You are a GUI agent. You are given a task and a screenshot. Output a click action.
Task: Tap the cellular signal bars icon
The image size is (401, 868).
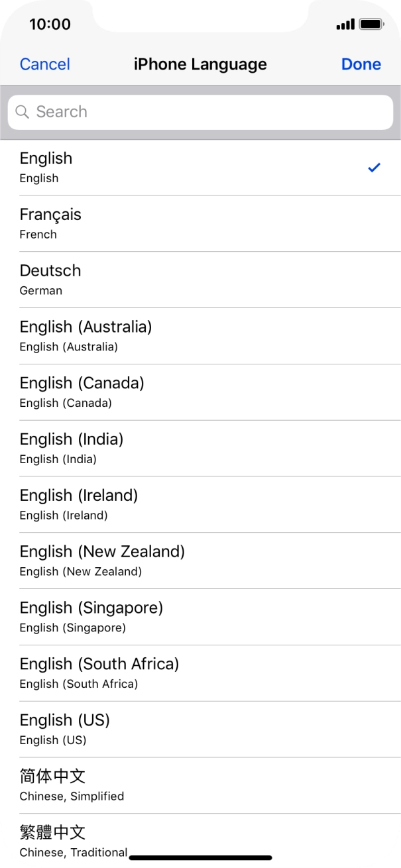345,23
